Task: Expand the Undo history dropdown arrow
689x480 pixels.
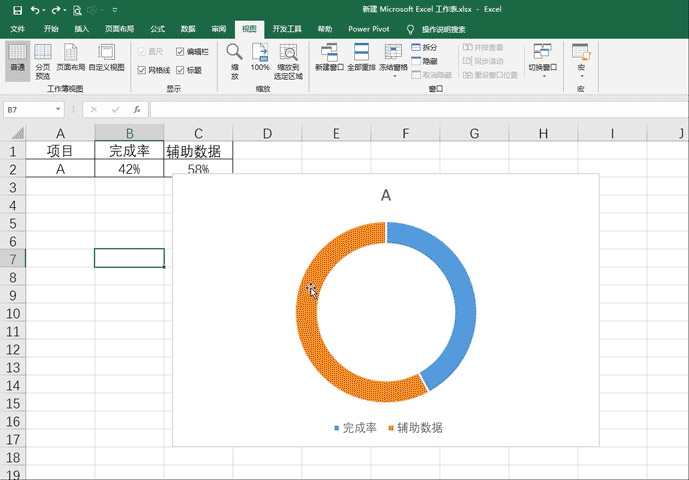Action: coord(44,10)
